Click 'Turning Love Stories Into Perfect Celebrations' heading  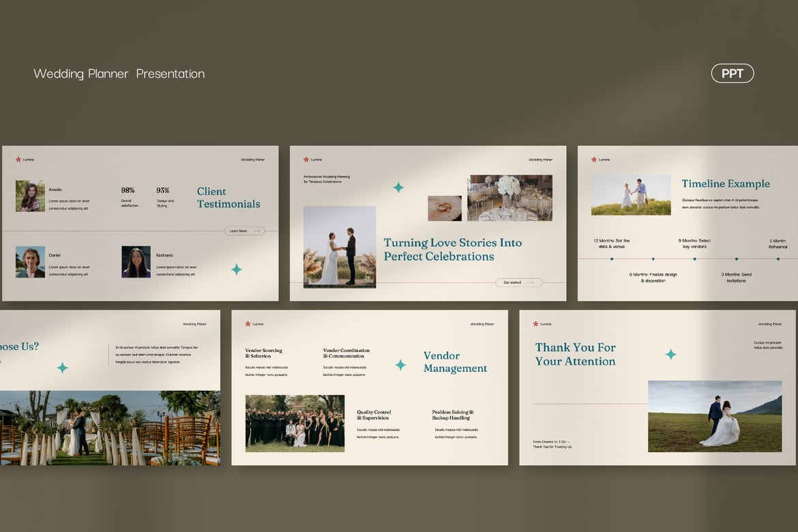tap(452, 250)
